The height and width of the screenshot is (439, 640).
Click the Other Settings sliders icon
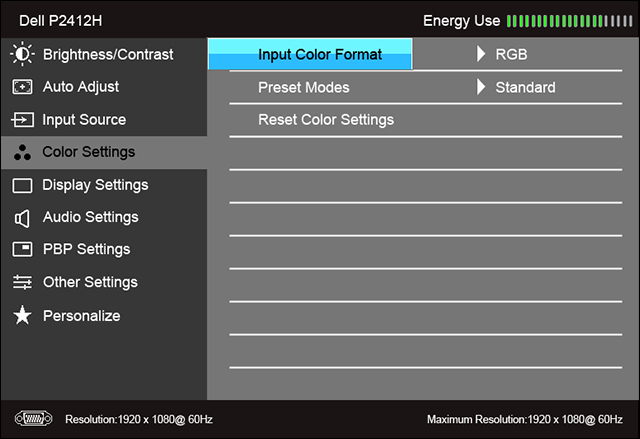pyautogui.click(x=22, y=282)
